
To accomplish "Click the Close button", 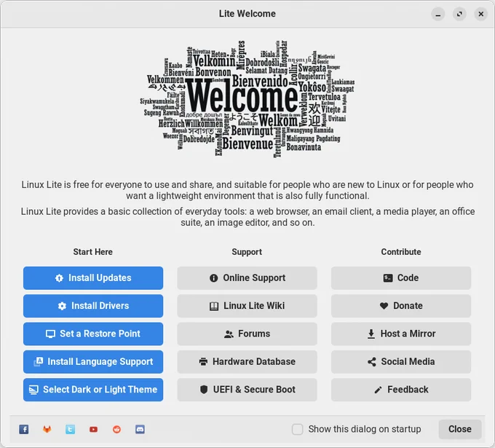I will pyautogui.click(x=459, y=429).
